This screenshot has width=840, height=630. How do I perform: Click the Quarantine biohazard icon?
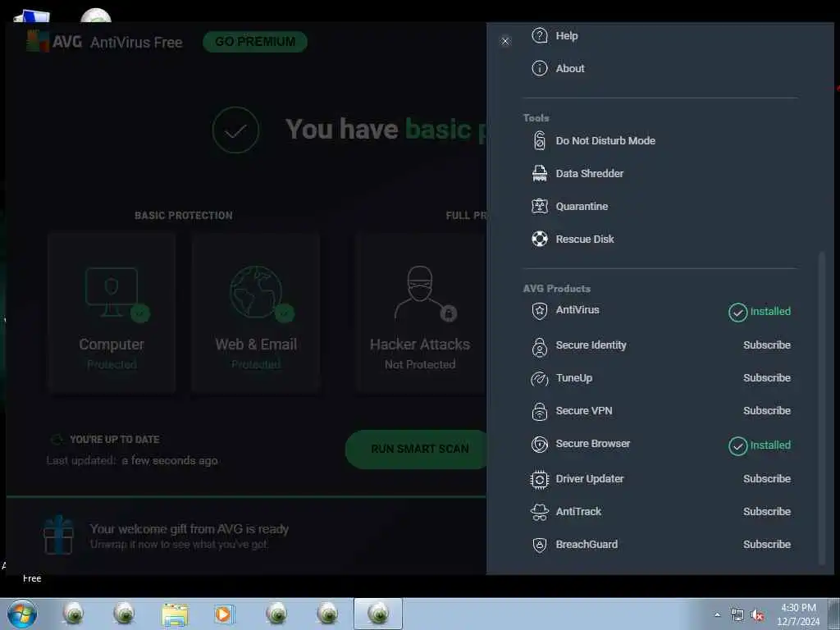[540, 206]
